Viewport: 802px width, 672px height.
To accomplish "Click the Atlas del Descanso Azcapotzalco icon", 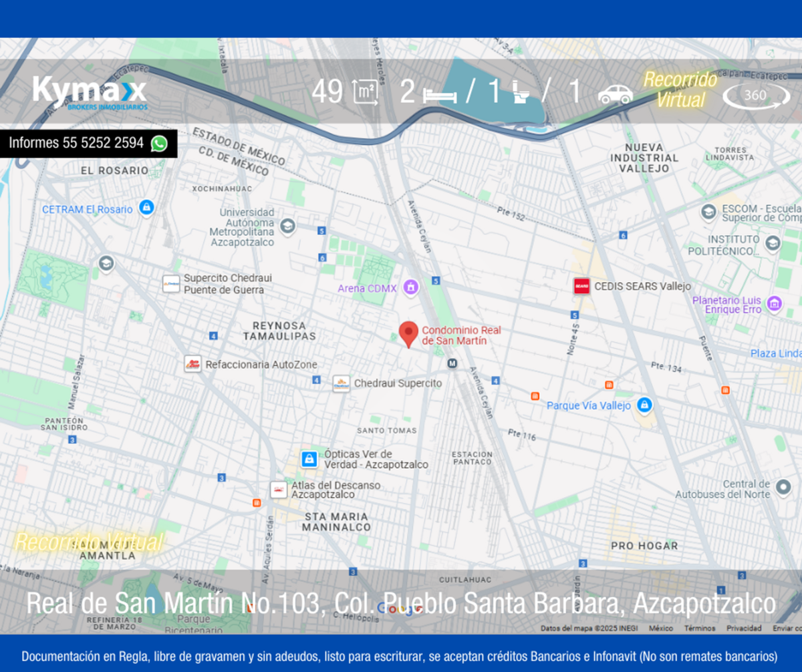I will coord(279,490).
